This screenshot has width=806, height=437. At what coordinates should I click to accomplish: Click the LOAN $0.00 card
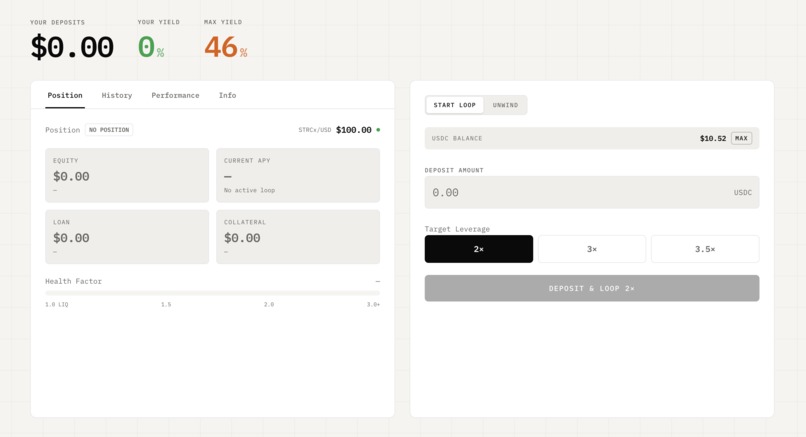pyautogui.click(x=127, y=237)
